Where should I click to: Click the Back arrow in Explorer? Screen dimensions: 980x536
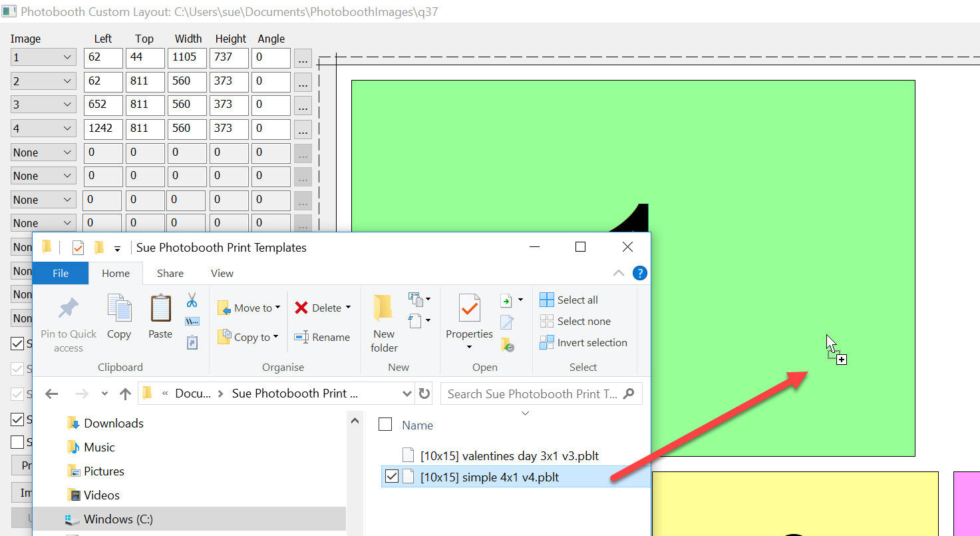pos(51,394)
